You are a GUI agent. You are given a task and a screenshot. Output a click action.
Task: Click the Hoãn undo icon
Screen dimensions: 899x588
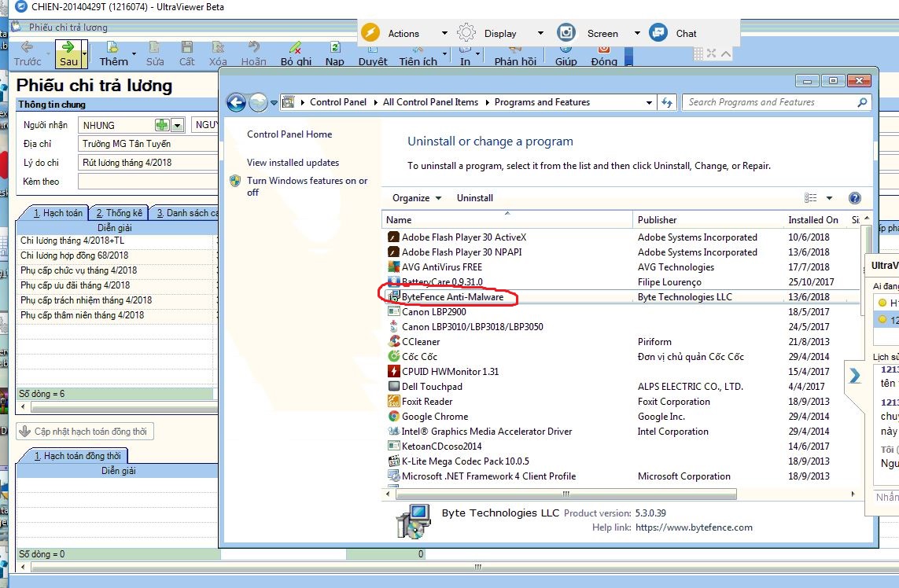[253, 48]
